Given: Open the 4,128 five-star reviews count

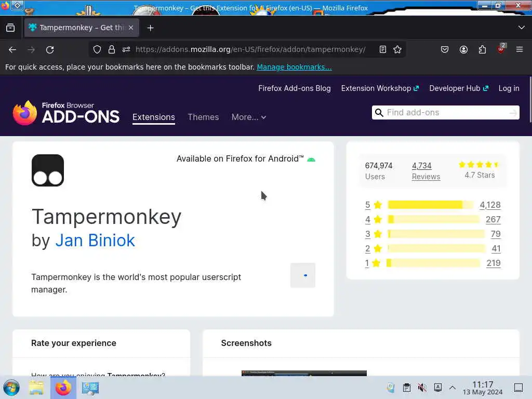Looking at the screenshot, I should (x=490, y=205).
